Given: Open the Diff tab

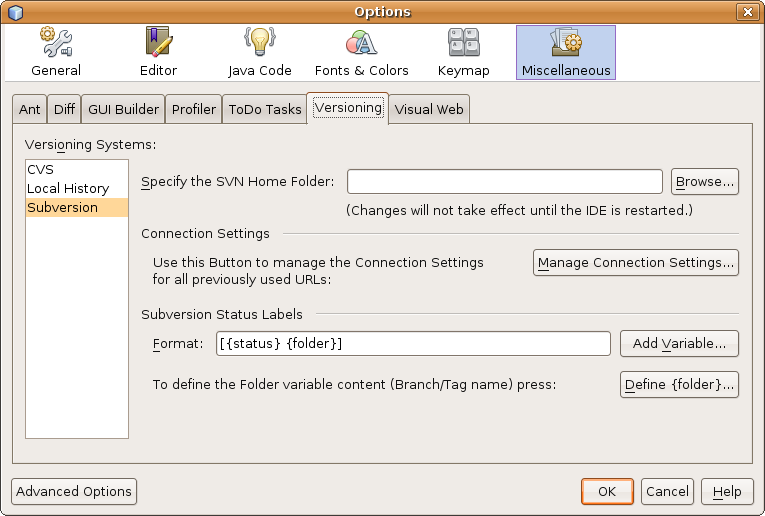Looking at the screenshot, I should (x=64, y=109).
